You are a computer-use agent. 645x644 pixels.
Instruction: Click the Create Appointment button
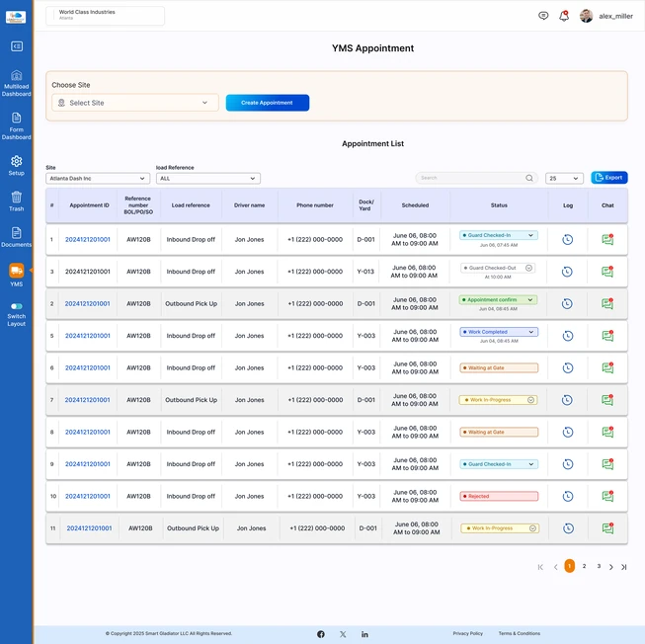(x=268, y=103)
